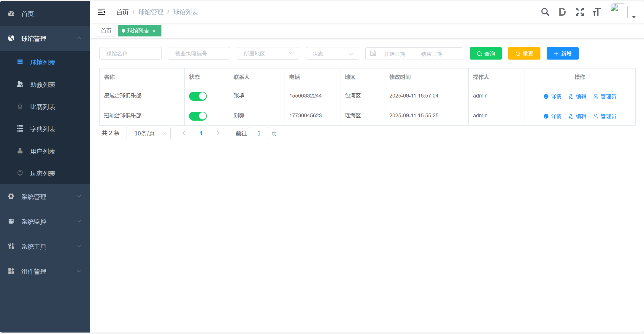Open the header search icon
The height and width of the screenshot is (334, 644).
tap(545, 12)
